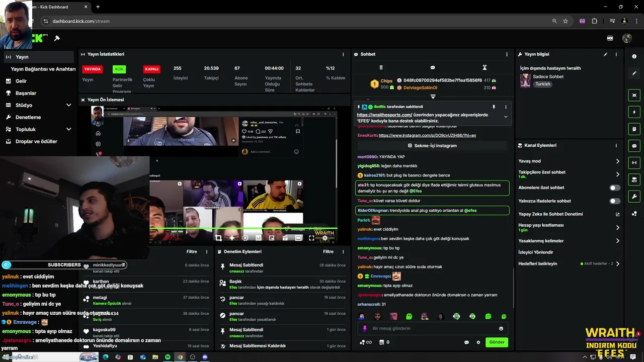Toggle channel actions widget in right rail
The width and height of the screenshot is (644, 362).
[x=634, y=179]
